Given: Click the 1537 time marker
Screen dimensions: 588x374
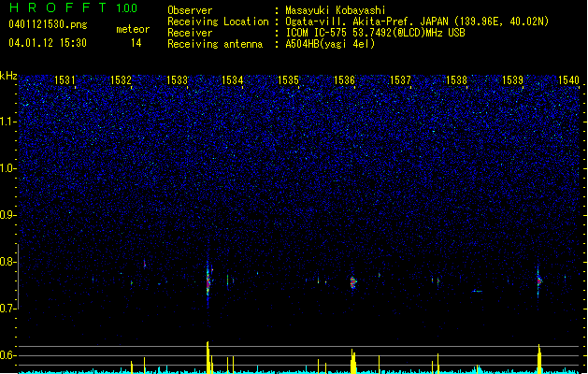Looking at the screenshot, I should (x=400, y=80).
